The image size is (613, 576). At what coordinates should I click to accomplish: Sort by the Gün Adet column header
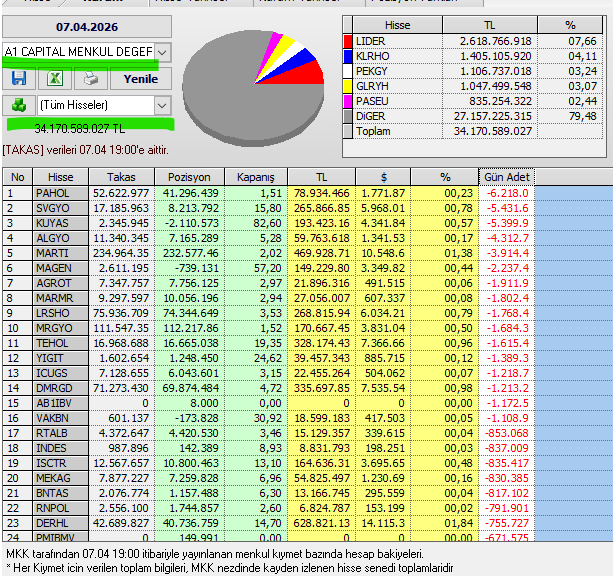(x=507, y=177)
